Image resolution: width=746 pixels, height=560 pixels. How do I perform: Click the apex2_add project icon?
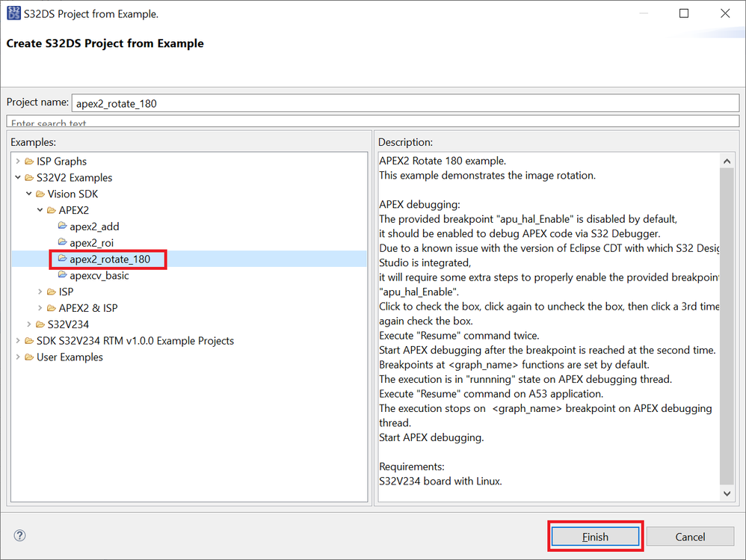point(62,226)
